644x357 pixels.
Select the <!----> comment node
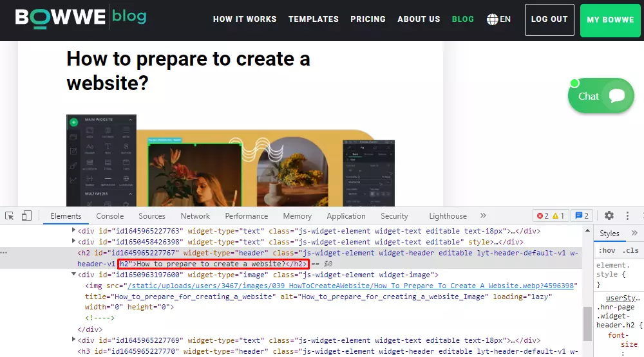tap(100, 318)
